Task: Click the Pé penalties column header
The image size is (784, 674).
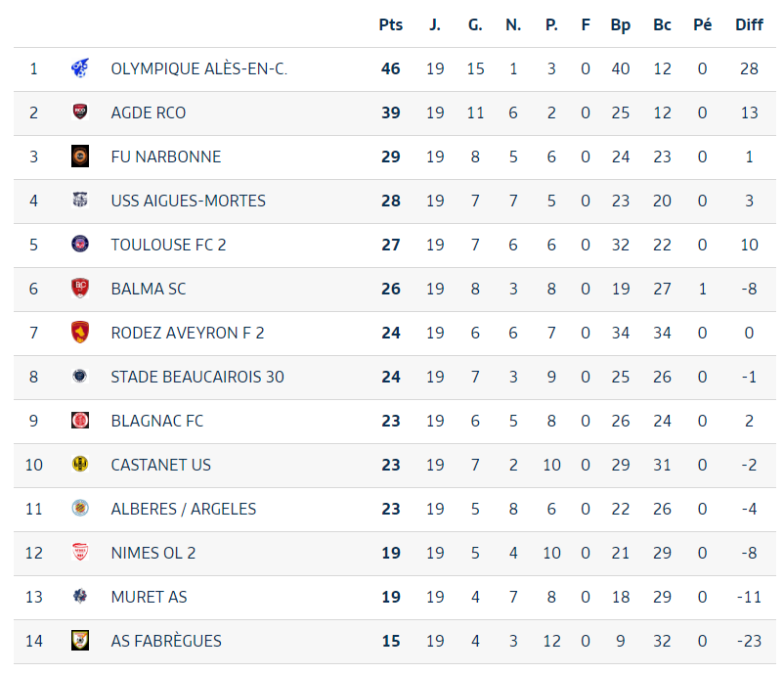Action: (x=703, y=24)
